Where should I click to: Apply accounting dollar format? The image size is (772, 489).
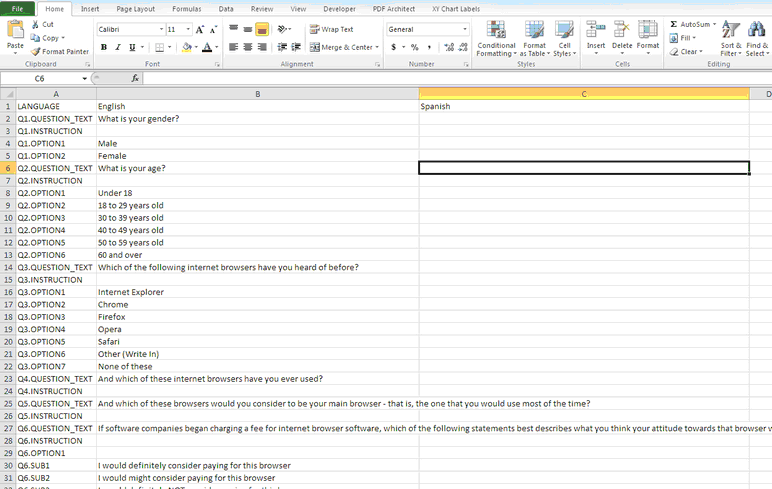pyautogui.click(x=393, y=47)
